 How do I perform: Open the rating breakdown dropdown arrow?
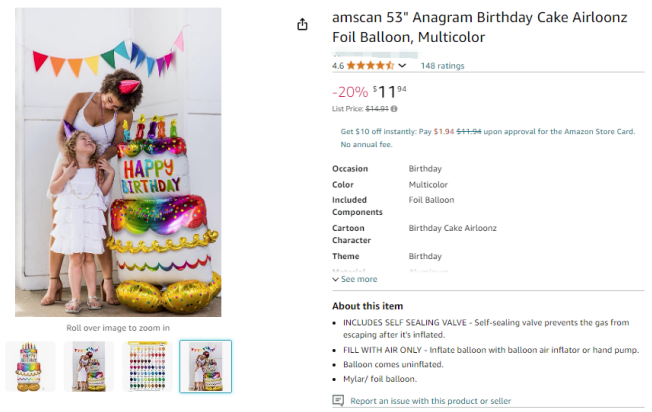(402, 66)
